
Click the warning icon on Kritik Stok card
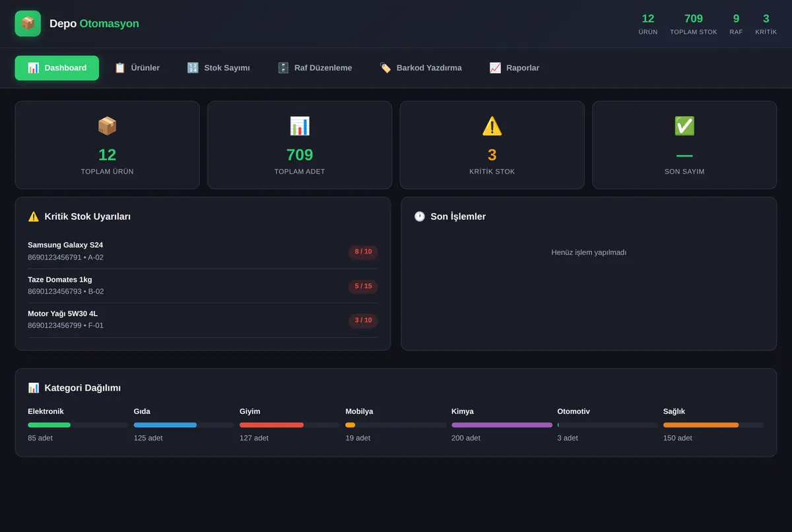pos(492,125)
